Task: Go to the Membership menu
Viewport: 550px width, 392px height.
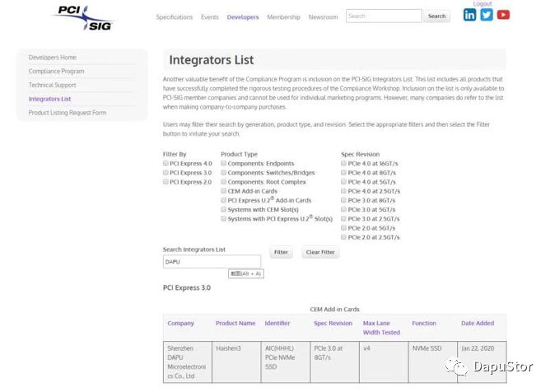Action: (x=283, y=16)
